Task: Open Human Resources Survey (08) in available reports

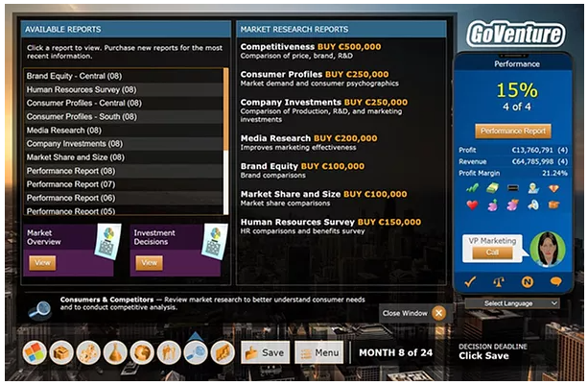Action: (124, 89)
